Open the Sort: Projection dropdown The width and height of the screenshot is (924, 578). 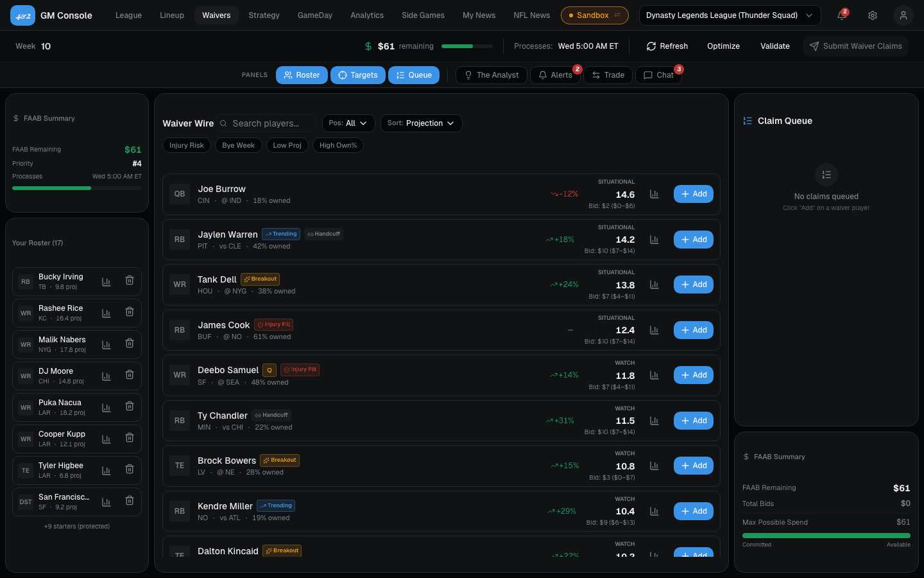(x=421, y=123)
